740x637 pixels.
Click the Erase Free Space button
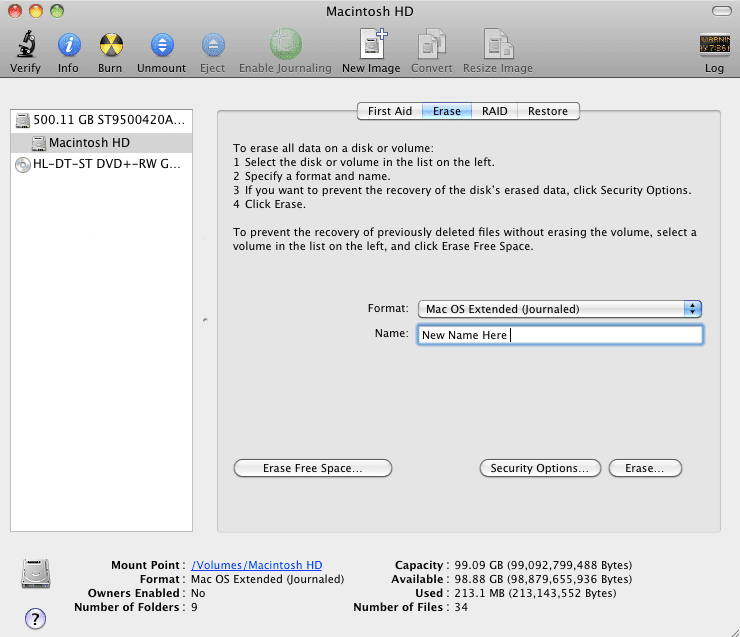pos(312,468)
